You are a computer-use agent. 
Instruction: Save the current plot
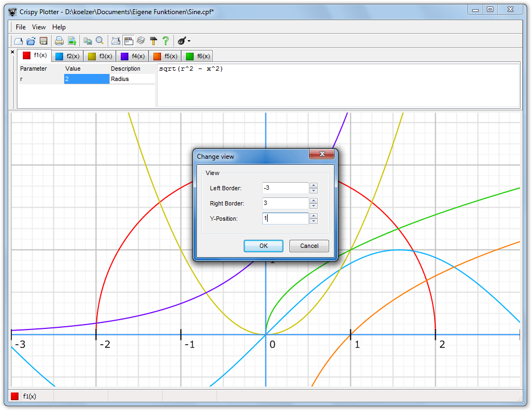coord(44,41)
